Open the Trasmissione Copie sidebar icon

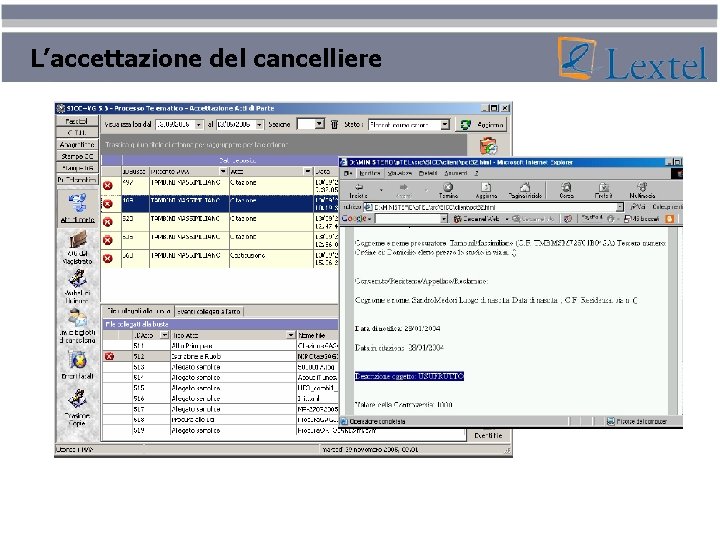tap(77, 399)
